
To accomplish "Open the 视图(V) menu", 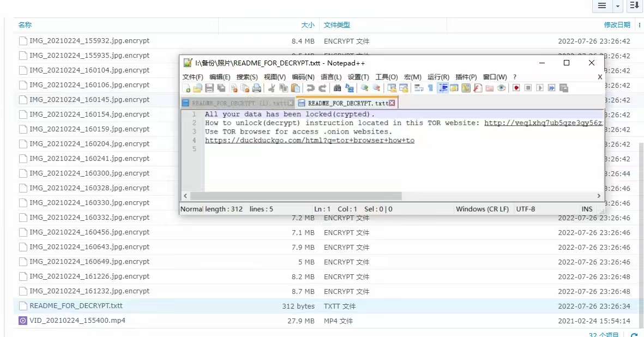I will point(275,77).
